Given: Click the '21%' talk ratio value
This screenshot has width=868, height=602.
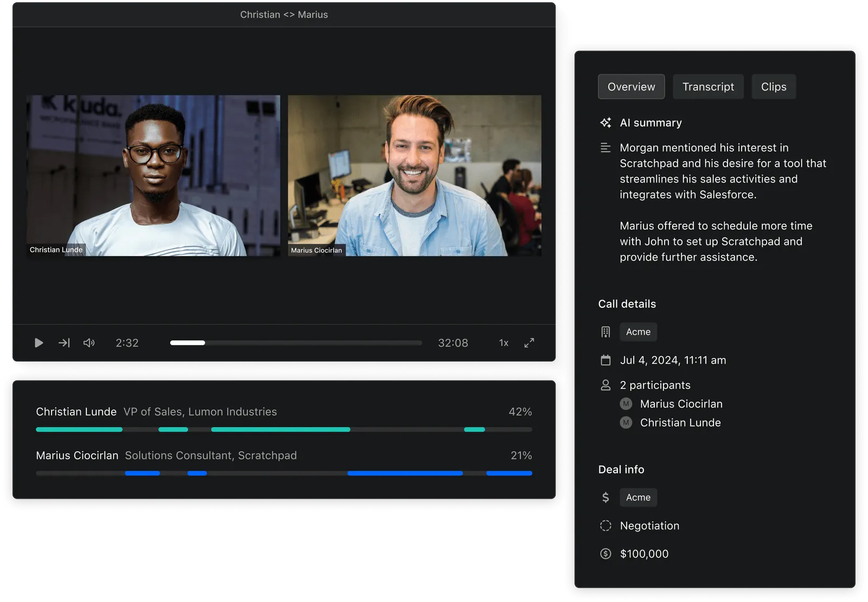Looking at the screenshot, I should click(521, 455).
